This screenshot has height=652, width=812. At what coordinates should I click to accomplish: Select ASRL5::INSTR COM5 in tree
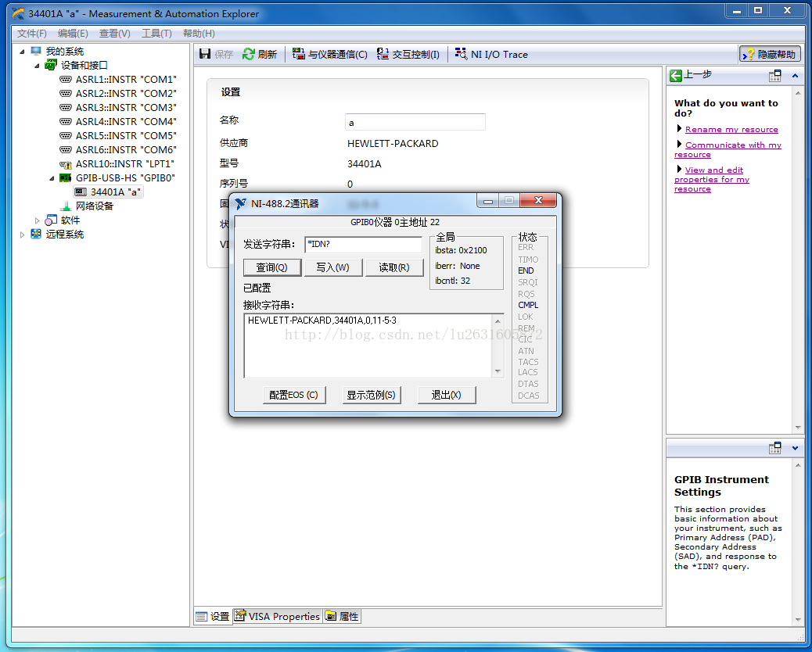(x=126, y=135)
